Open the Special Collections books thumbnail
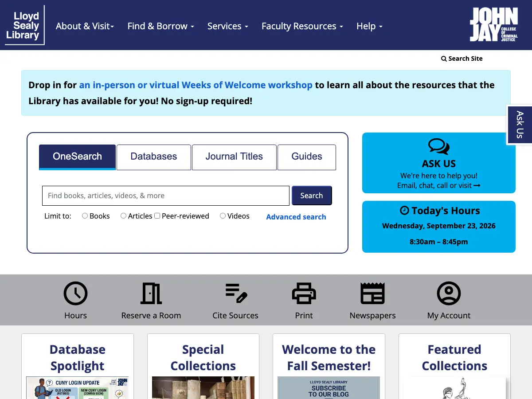The width and height of the screenshot is (532, 399). (203, 388)
